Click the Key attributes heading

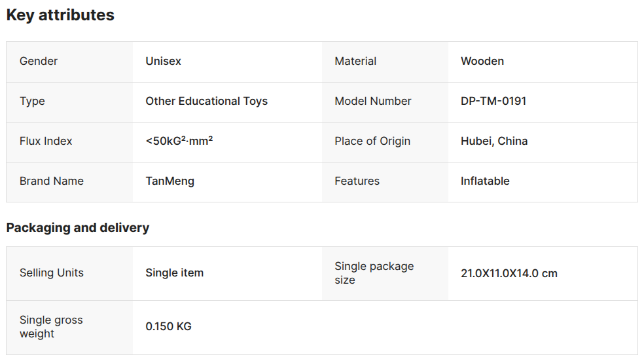coord(60,15)
